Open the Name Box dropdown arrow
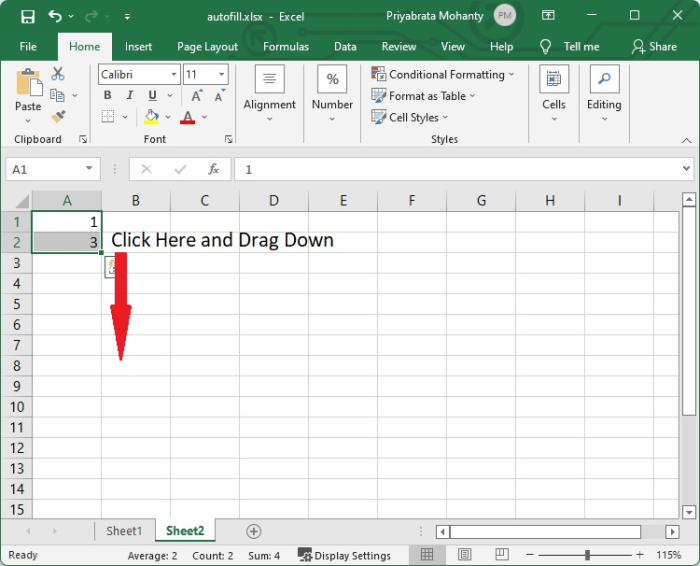The height and width of the screenshot is (566, 700). tap(89, 169)
